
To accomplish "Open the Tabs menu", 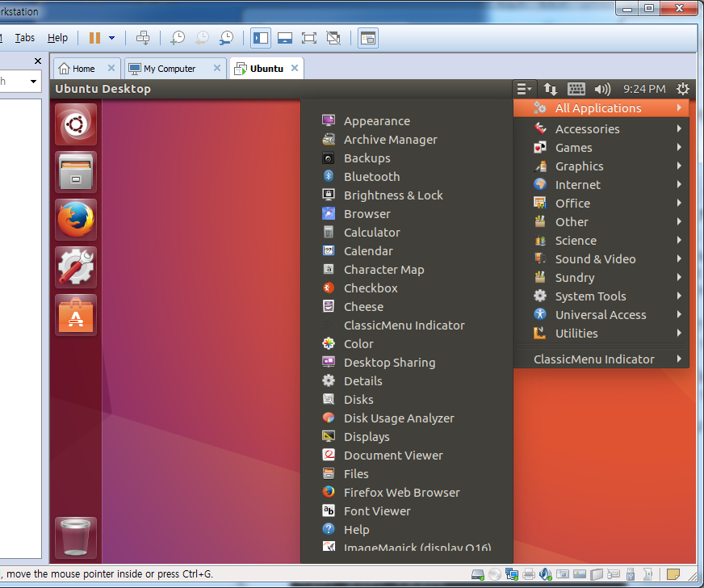I will pyautogui.click(x=25, y=38).
